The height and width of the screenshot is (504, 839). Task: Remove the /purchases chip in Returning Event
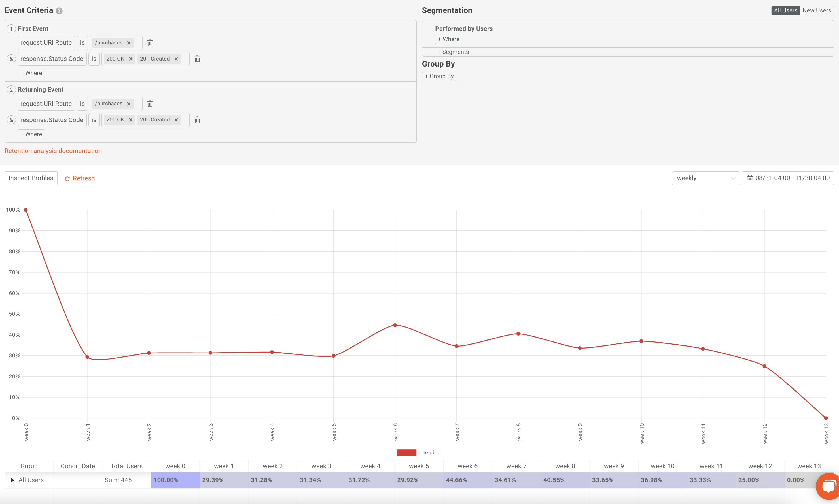pyautogui.click(x=129, y=104)
